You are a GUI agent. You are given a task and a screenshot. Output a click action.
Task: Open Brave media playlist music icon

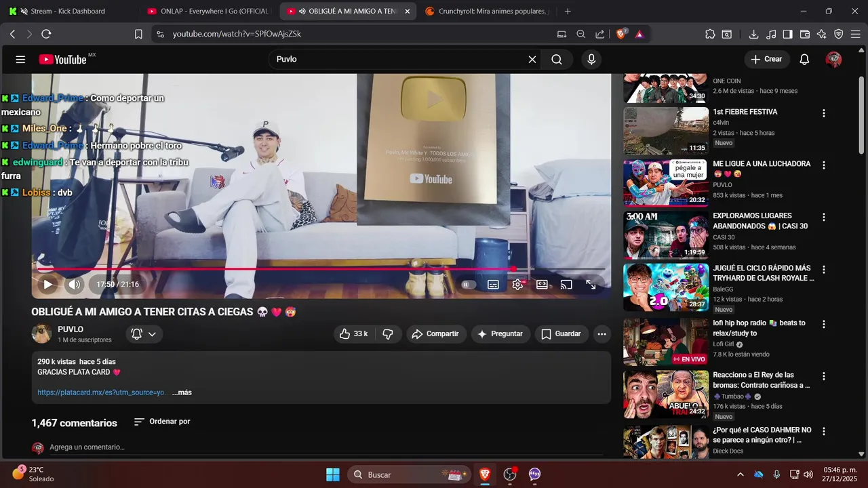(x=771, y=34)
